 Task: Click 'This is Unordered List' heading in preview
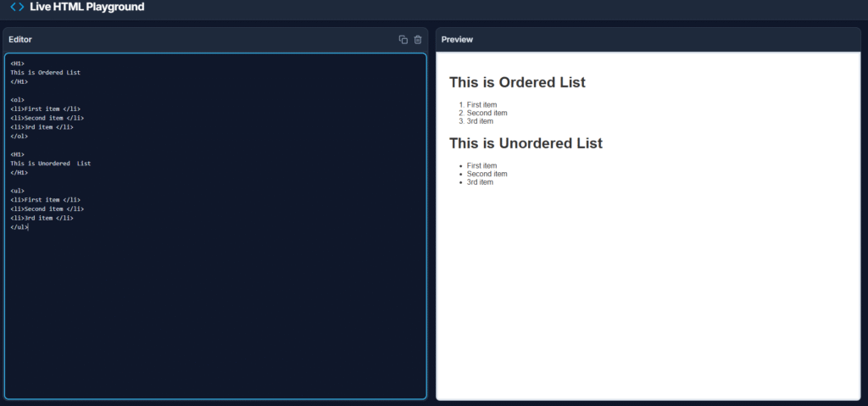coord(526,143)
